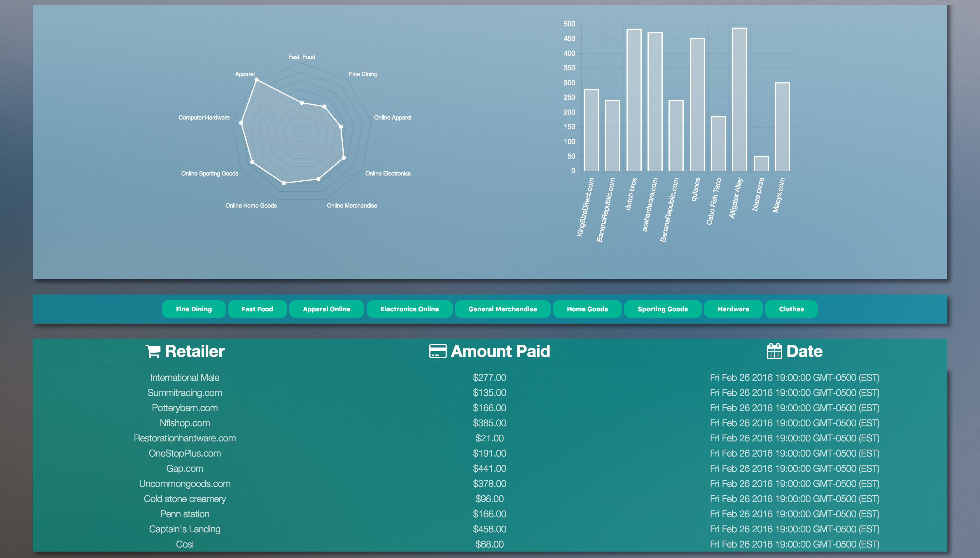The width and height of the screenshot is (980, 558).
Task: Filter by Fast Food category
Action: (257, 309)
